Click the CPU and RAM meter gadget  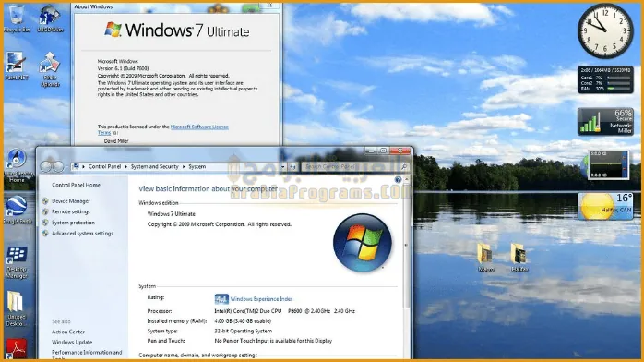click(605, 79)
